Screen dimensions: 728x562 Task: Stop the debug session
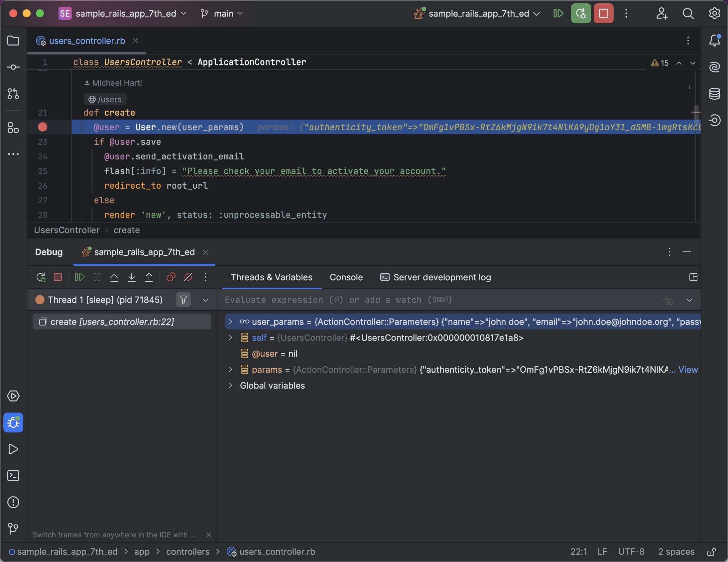58,277
